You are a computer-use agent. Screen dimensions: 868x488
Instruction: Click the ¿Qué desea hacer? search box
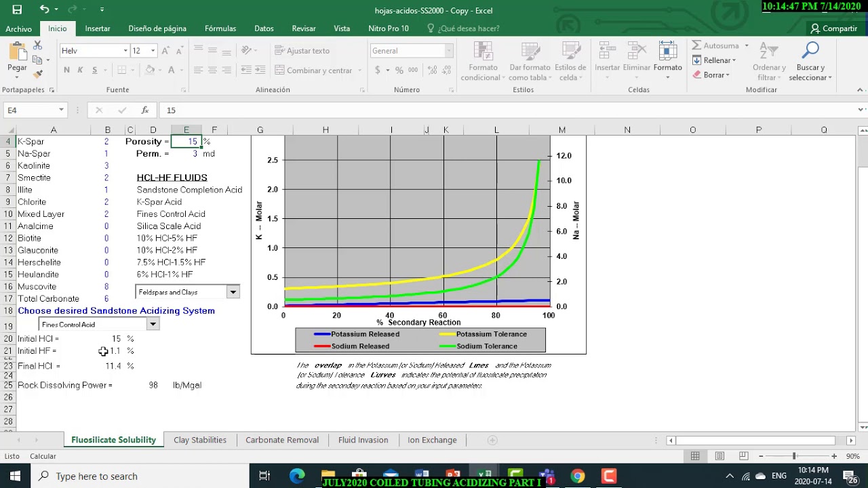coord(463,28)
